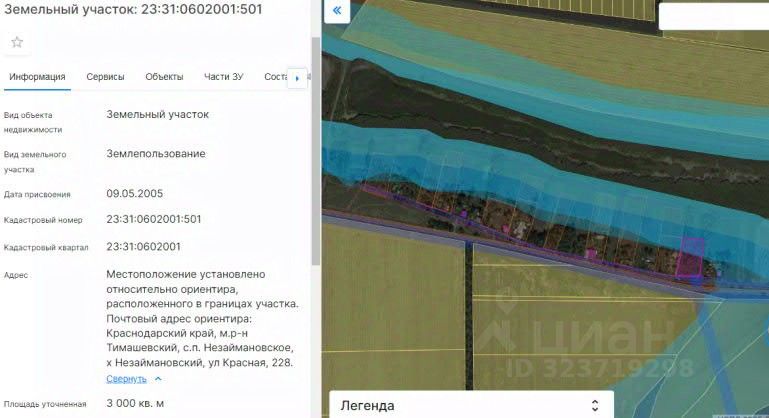Select the date 09.05.2005
Screen dimensions: 769x418
click(135, 193)
